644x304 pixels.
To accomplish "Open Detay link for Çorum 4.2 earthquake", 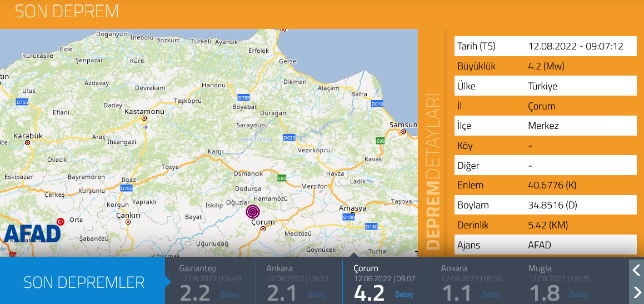I will (x=404, y=295).
